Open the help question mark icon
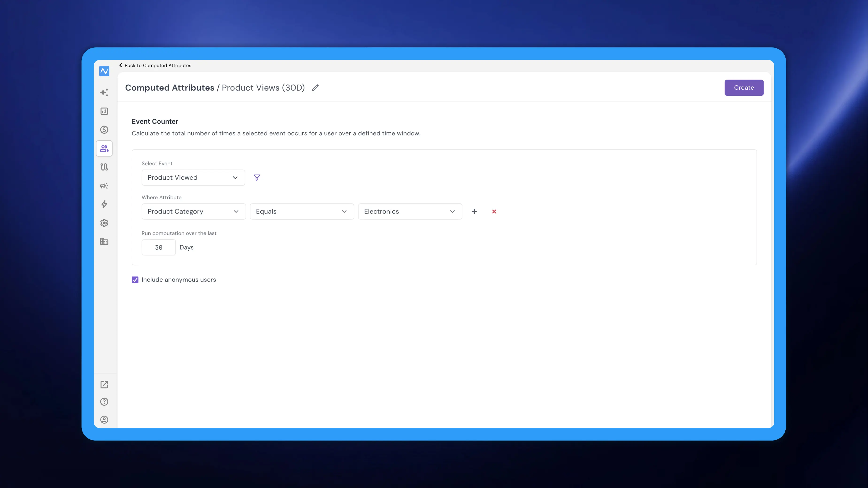The height and width of the screenshot is (488, 868). [104, 401]
